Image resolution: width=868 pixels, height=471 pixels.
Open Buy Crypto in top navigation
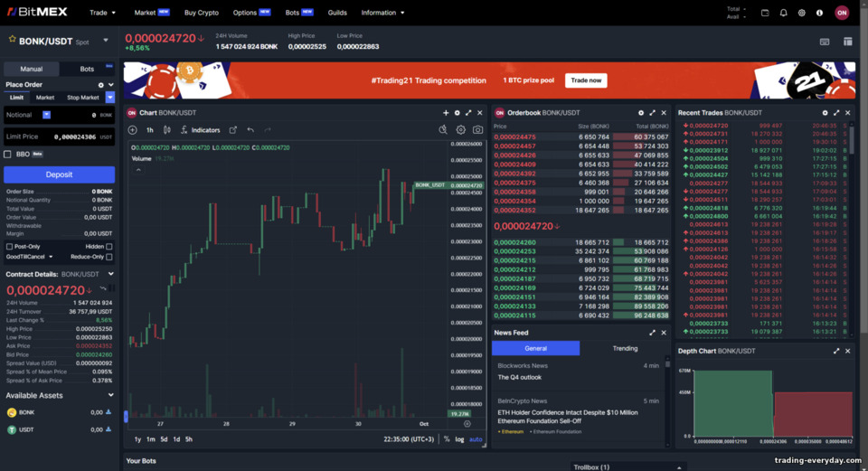click(202, 13)
